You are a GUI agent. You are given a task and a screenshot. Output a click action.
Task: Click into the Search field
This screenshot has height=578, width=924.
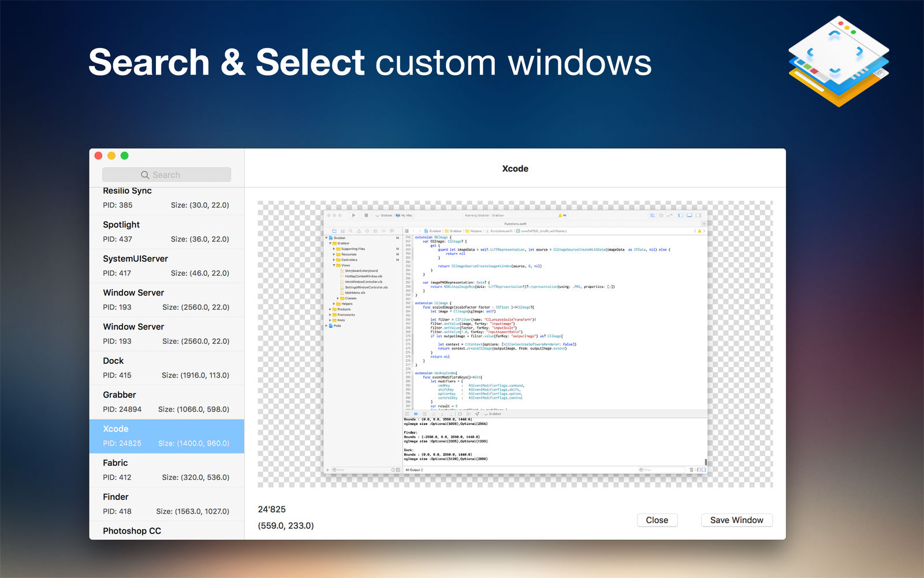(167, 175)
